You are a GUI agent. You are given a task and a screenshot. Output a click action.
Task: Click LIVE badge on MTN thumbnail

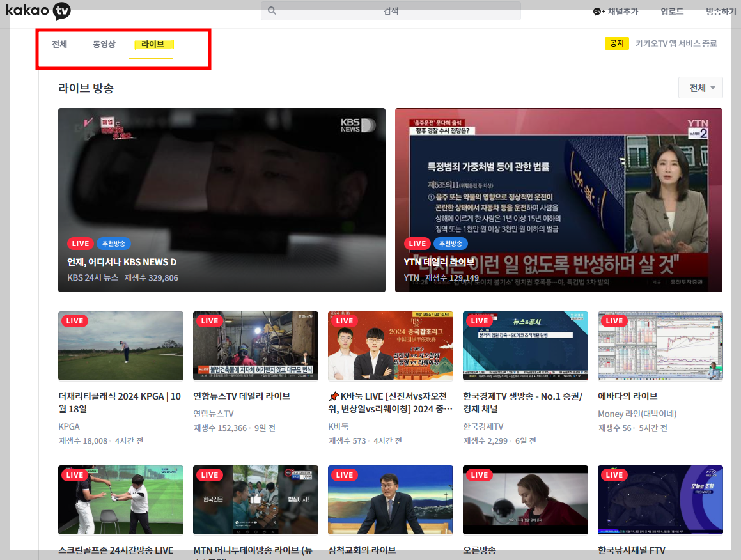[x=210, y=475]
